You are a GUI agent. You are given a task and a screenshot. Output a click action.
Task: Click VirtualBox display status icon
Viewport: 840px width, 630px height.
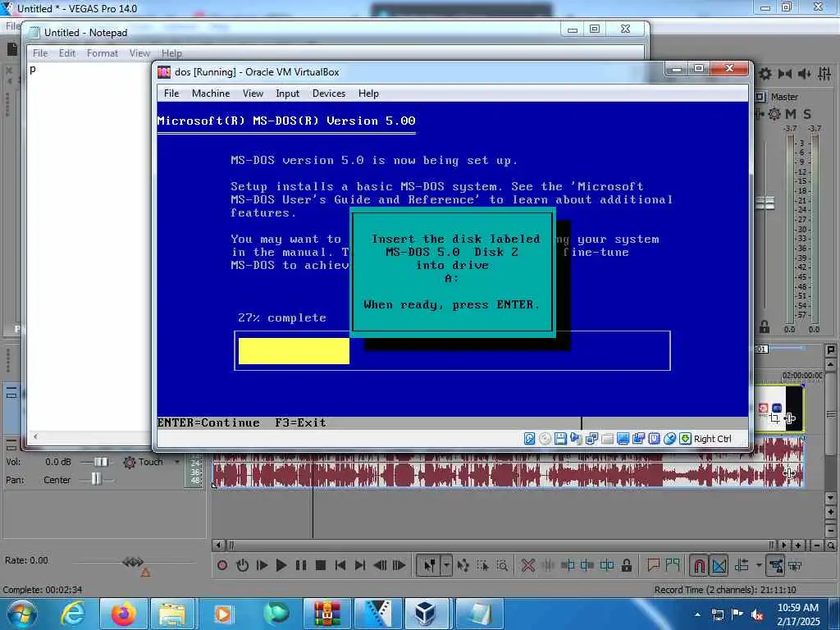point(623,439)
